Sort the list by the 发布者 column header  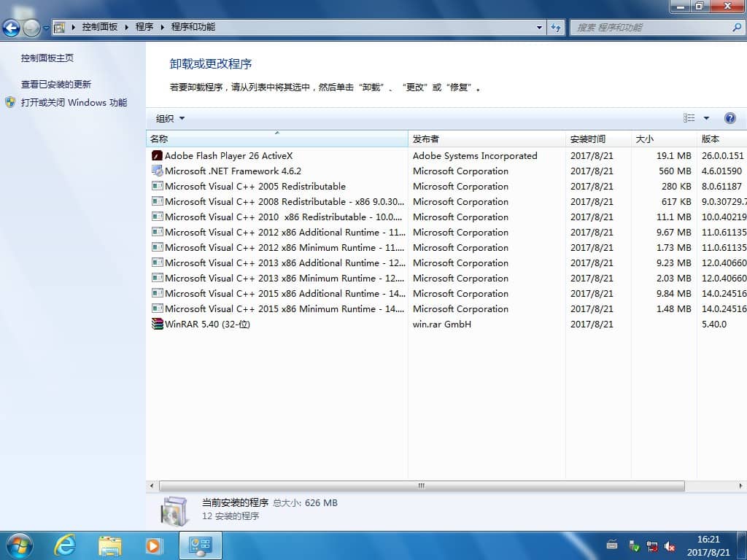(x=426, y=139)
